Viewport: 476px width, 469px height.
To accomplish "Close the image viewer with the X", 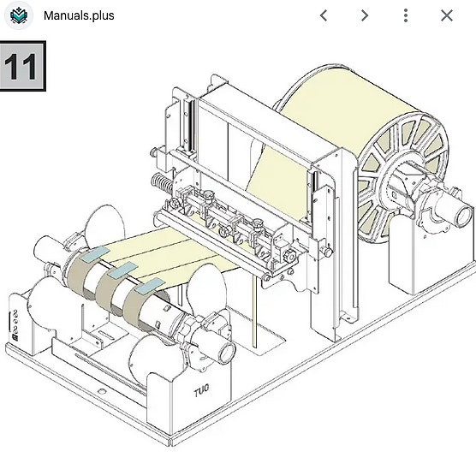I will click(447, 15).
